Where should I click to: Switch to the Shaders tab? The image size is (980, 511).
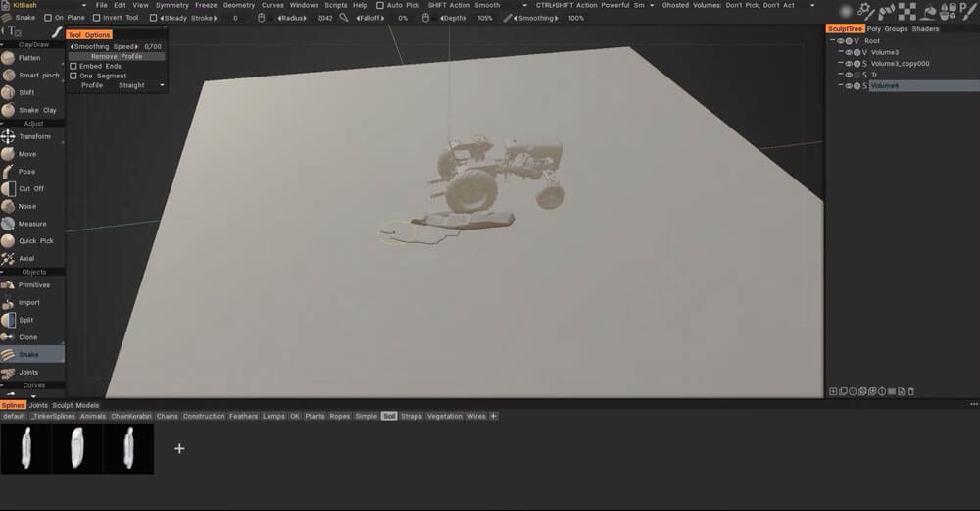click(x=925, y=29)
